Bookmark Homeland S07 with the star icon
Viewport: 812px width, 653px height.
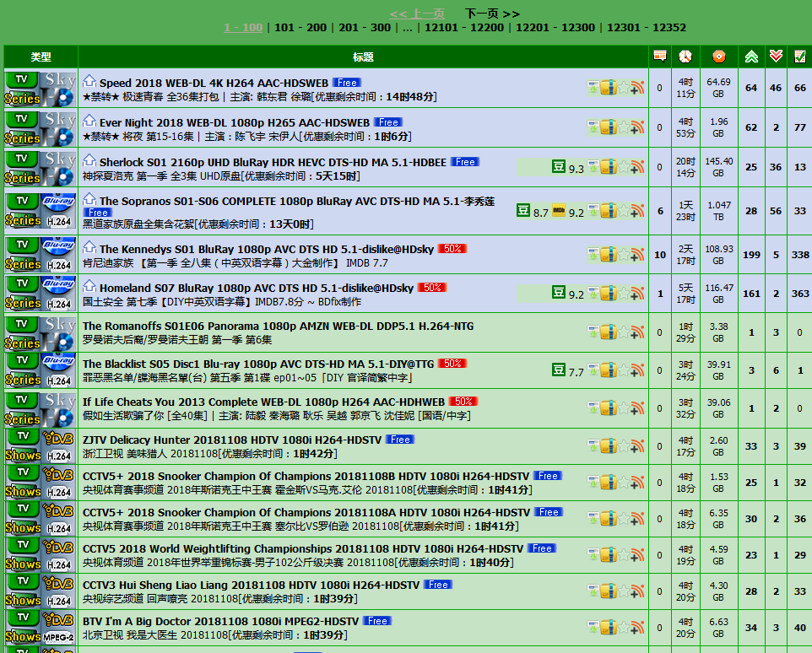tap(624, 293)
